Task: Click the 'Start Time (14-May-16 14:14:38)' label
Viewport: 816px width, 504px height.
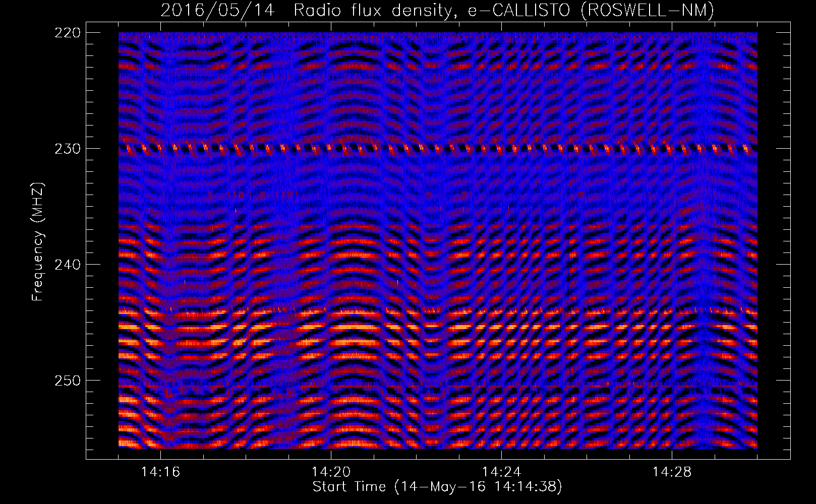Action: tap(437, 486)
